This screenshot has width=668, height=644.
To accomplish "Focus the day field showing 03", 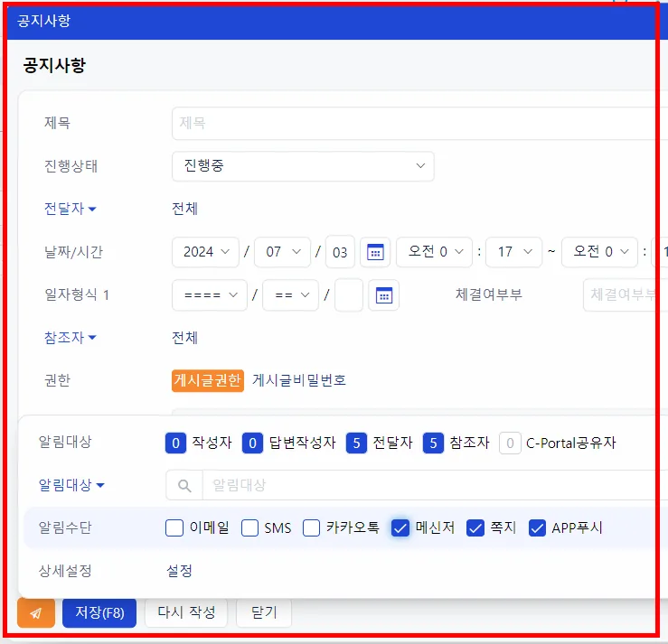I will 340,252.
